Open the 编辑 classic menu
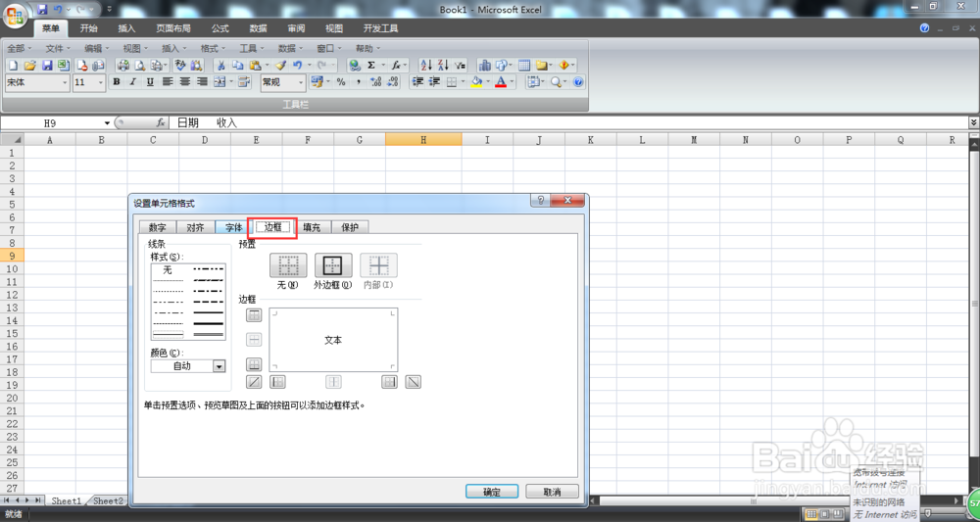This screenshot has height=522, width=980. point(96,48)
